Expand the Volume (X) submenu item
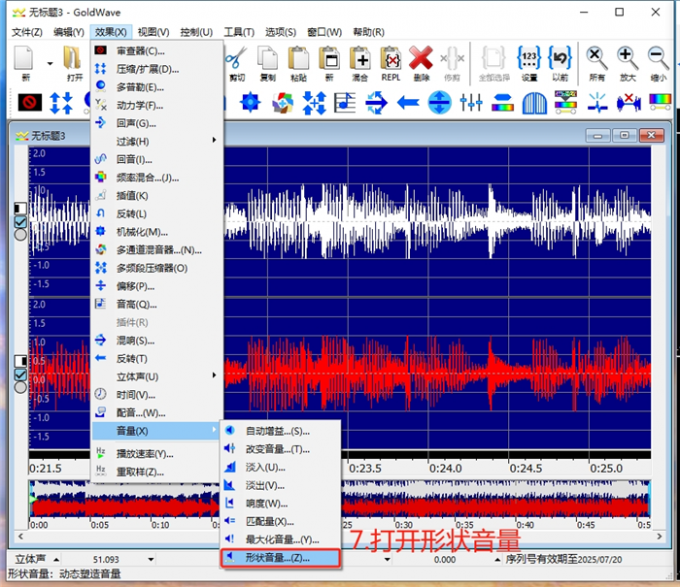The image size is (680, 587). (157, 430)
